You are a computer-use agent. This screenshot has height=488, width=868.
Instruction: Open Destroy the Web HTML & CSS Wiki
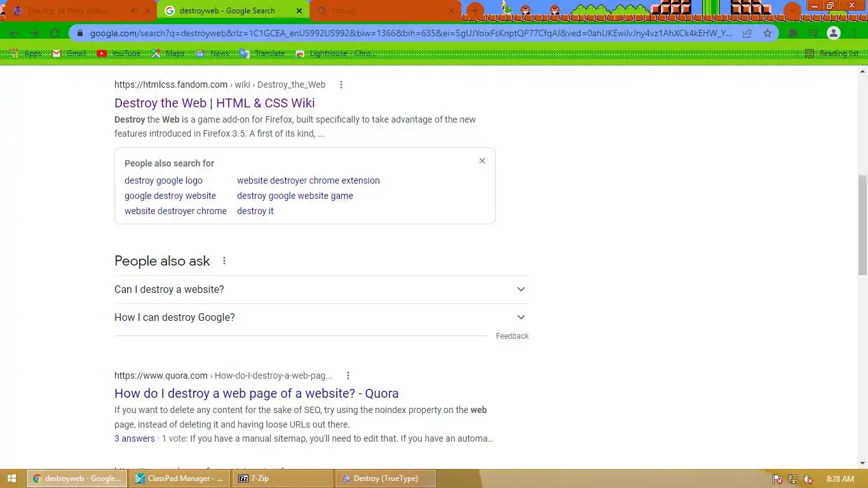click(x=215, y=103)
